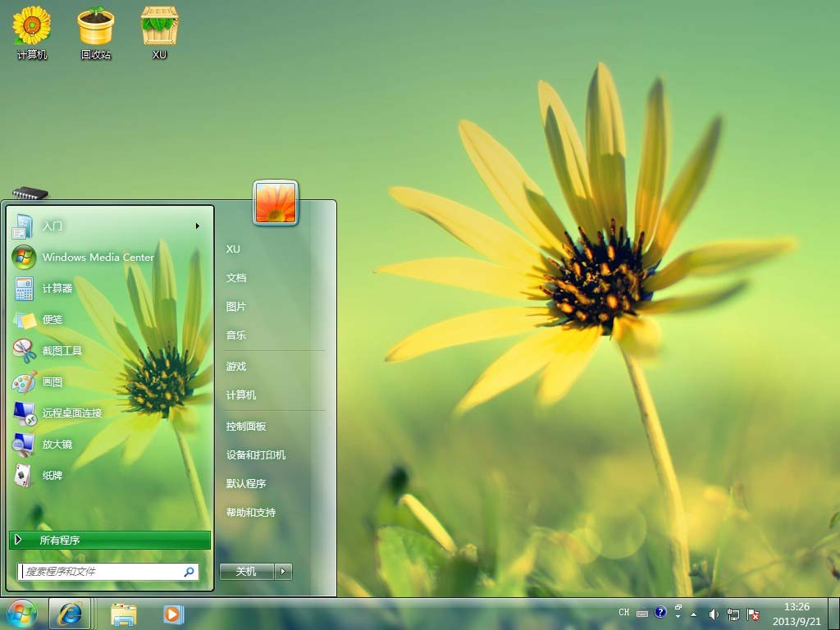Launch 画图 paint program
The height and width of the screenshot is (630, 840).
[52, 382]
